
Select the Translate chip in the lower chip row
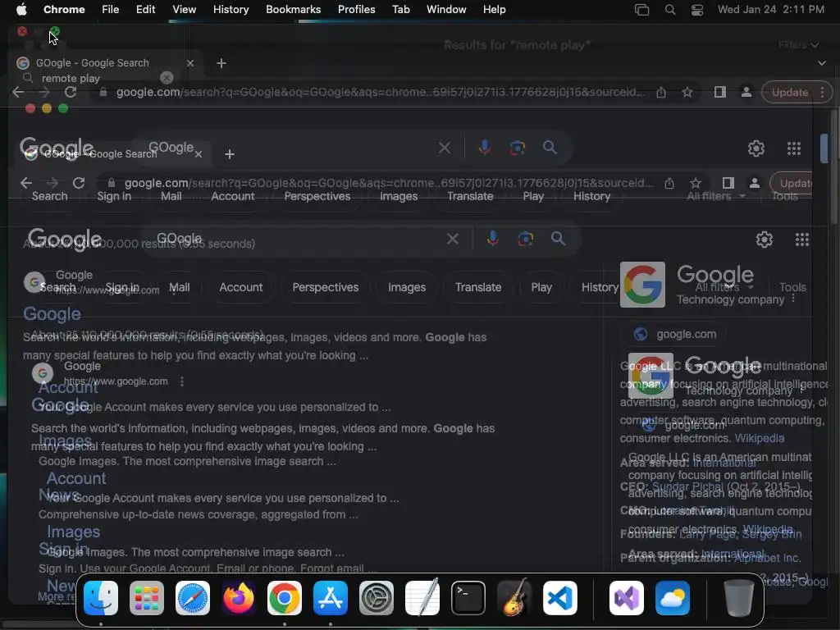478,287
